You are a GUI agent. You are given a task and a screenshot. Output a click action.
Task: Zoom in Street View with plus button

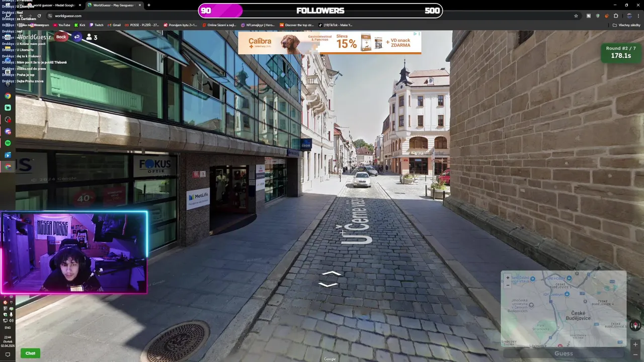(635, 344)
